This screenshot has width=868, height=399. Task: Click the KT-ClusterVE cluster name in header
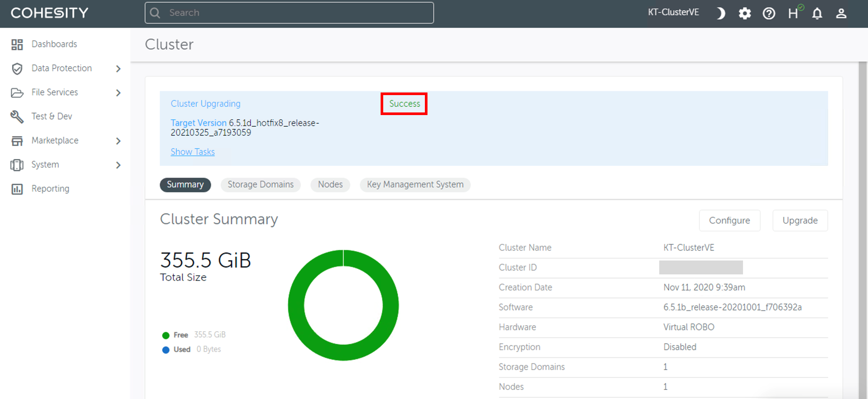pyautogui.click(x=674, y=12)
